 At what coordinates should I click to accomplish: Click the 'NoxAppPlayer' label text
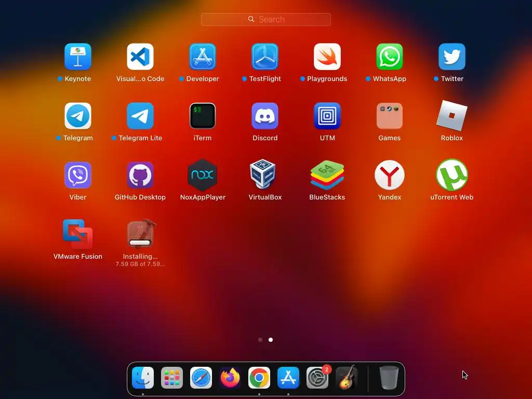pos(203,197)
